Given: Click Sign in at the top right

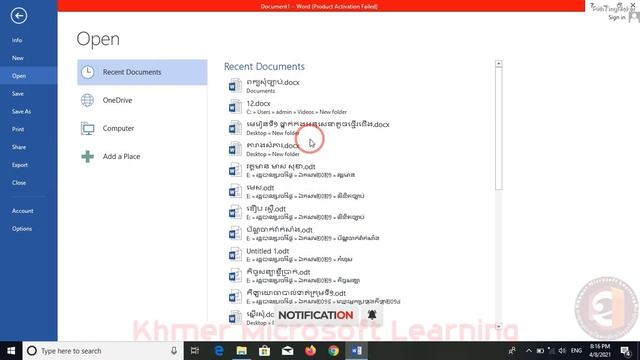Looking at the screenshot, I should 616,17.
